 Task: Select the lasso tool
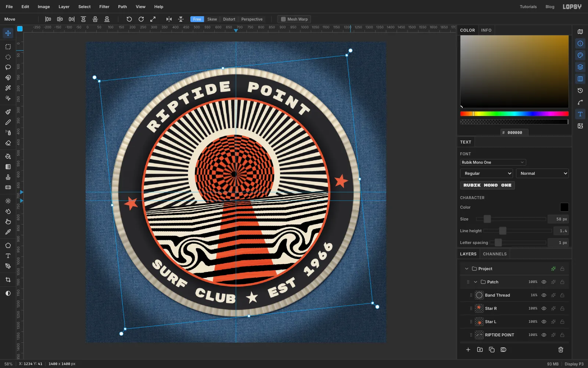tap(8, 67)
